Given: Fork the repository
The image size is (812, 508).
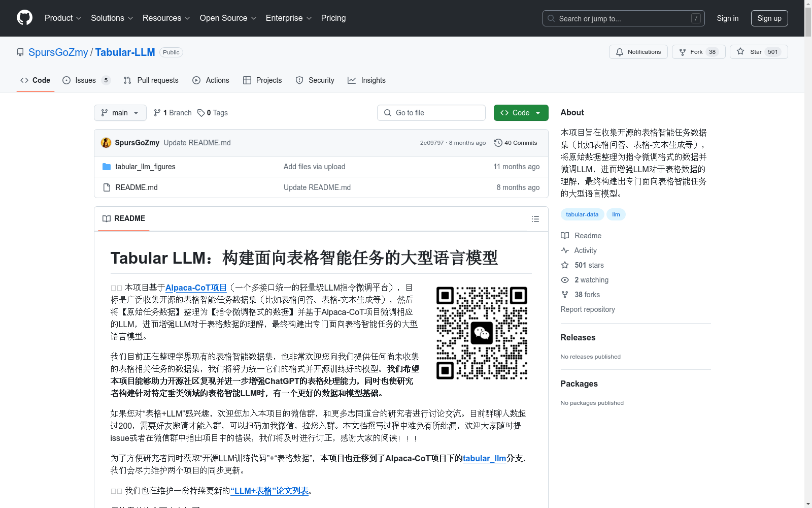Looking at the screenshot, I should [699, 52].
